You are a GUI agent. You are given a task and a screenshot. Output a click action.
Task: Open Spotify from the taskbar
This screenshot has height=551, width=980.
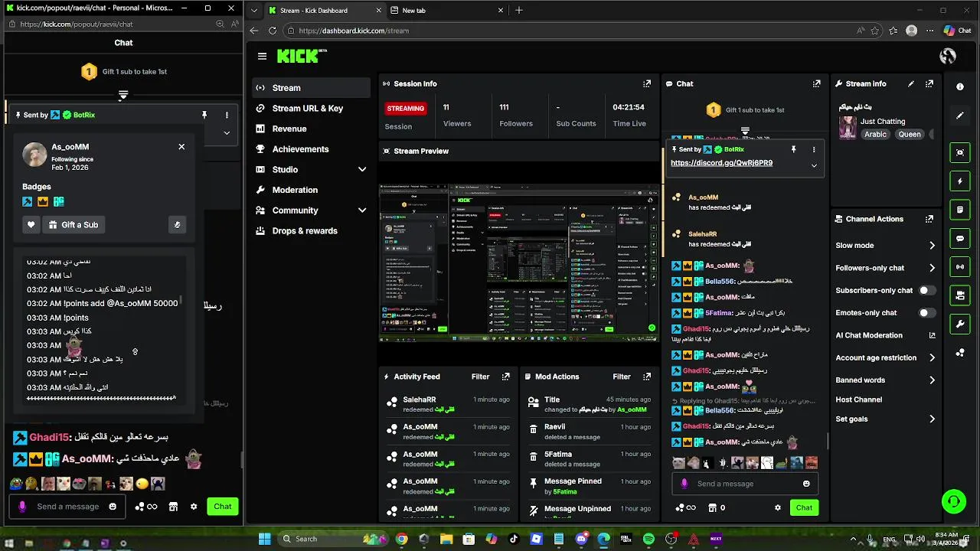click(x=648, y=539)
